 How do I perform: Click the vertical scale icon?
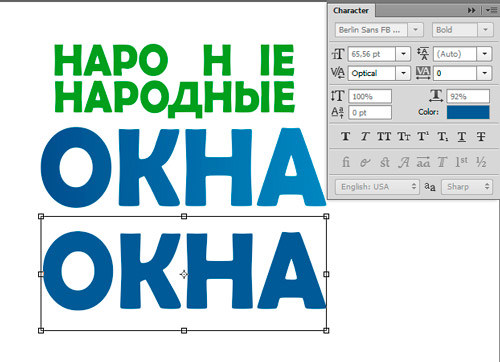click(338, 96)
